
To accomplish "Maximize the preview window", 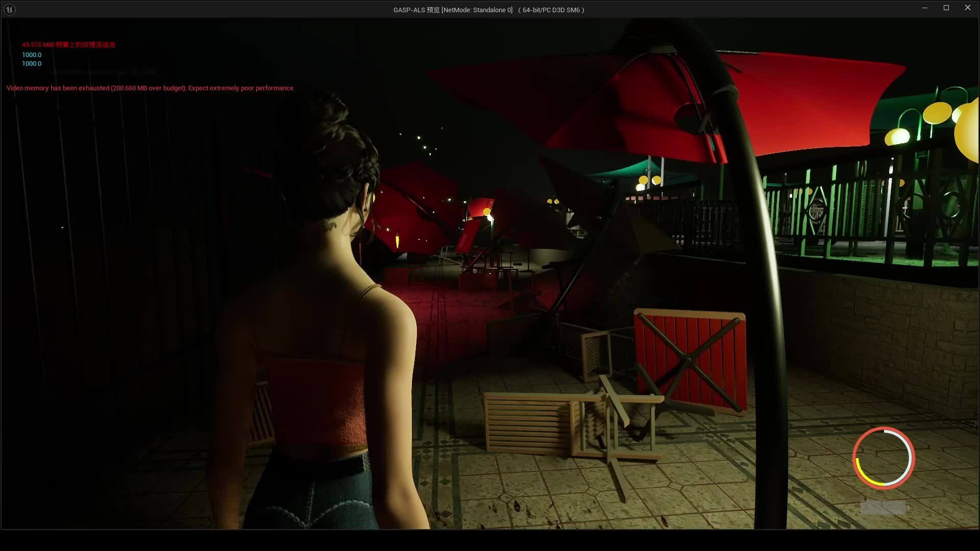I will (x=946, y=8).
